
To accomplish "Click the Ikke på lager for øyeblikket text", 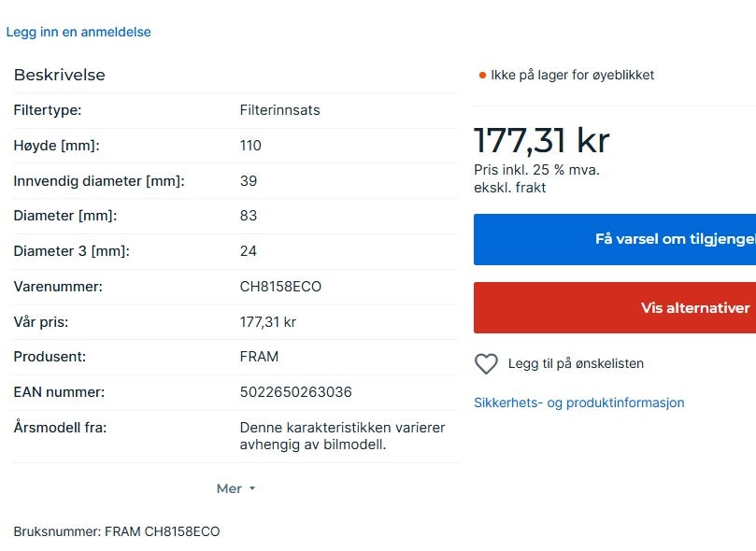I will tap(572, 75).
